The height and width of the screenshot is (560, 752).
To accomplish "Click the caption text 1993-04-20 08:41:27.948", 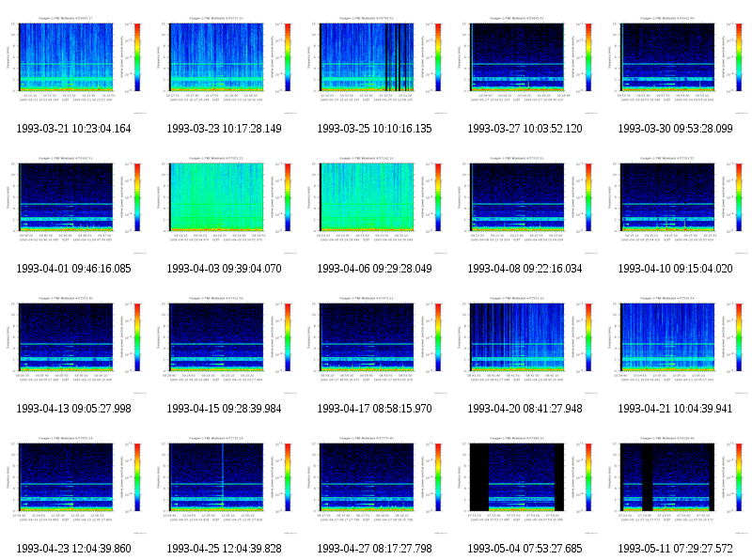I will (x=525, y=409).
